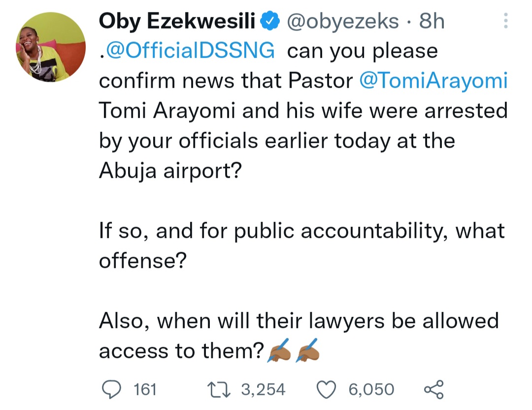Click the 161 replies count
The width and height of the screenshot is (532, 410).
tap(145, 389)
